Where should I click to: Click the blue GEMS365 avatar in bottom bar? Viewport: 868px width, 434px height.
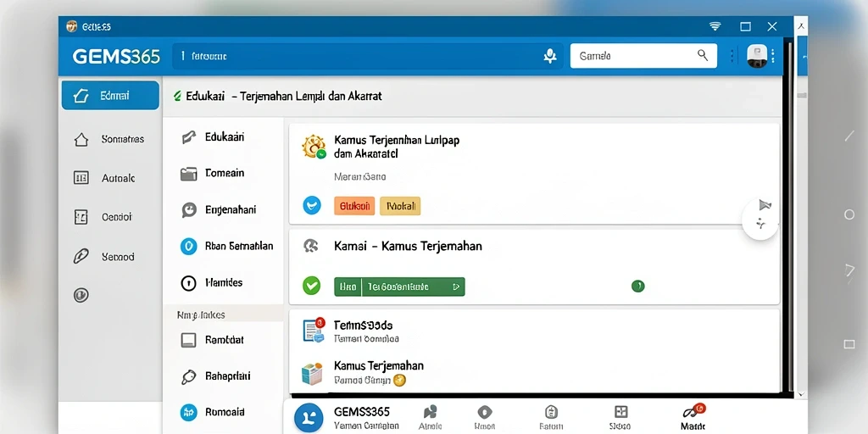tap(309, 418)
